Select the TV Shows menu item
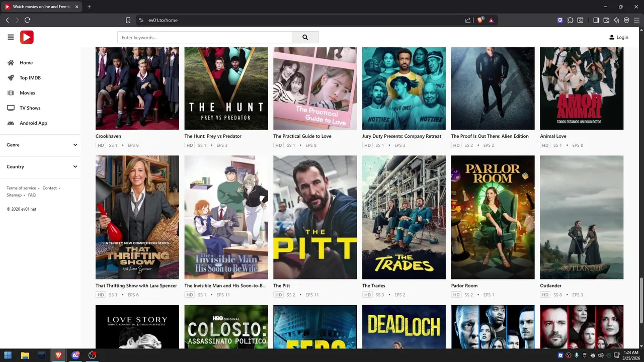644x362 pixels. point(30,108)
